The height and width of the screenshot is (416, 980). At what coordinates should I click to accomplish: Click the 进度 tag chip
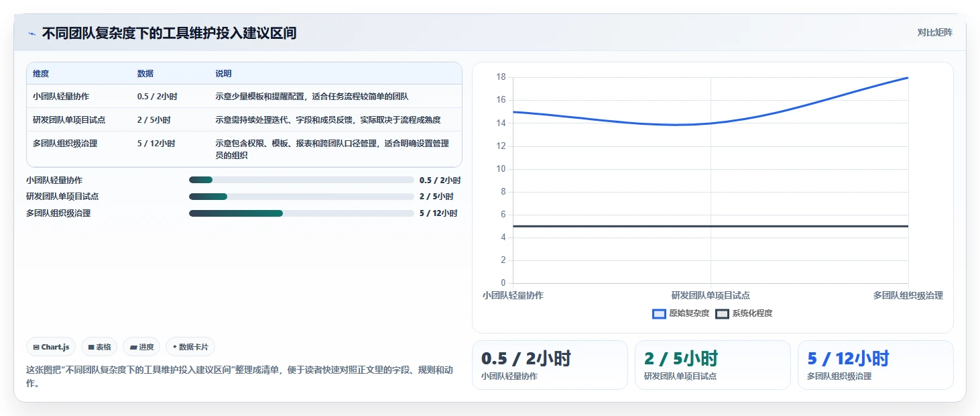coord(141,347)
